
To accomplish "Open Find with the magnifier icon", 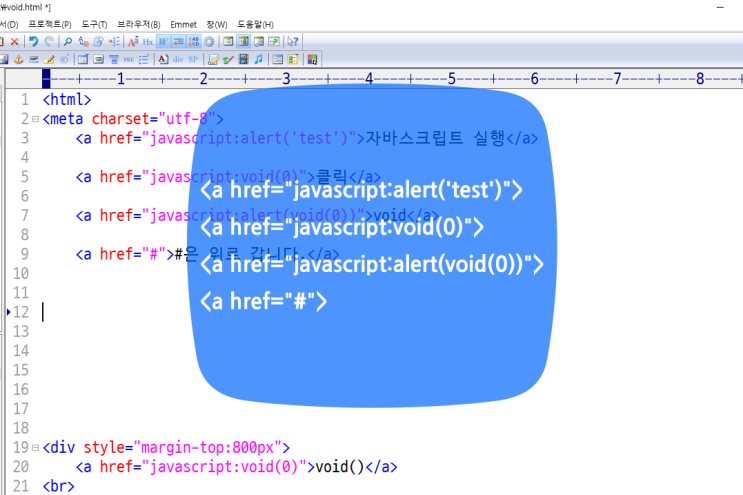I will click(x=67, y=42).
